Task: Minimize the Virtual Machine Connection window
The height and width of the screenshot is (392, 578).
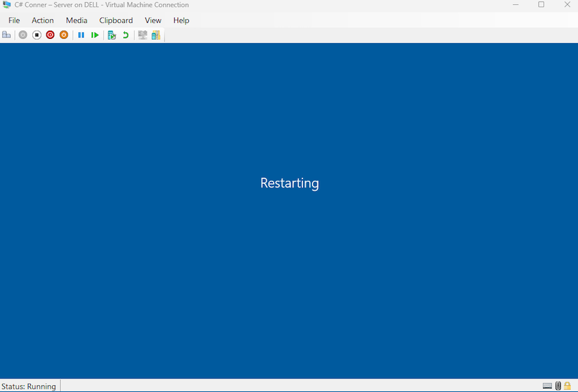Action: click(516, 5)
